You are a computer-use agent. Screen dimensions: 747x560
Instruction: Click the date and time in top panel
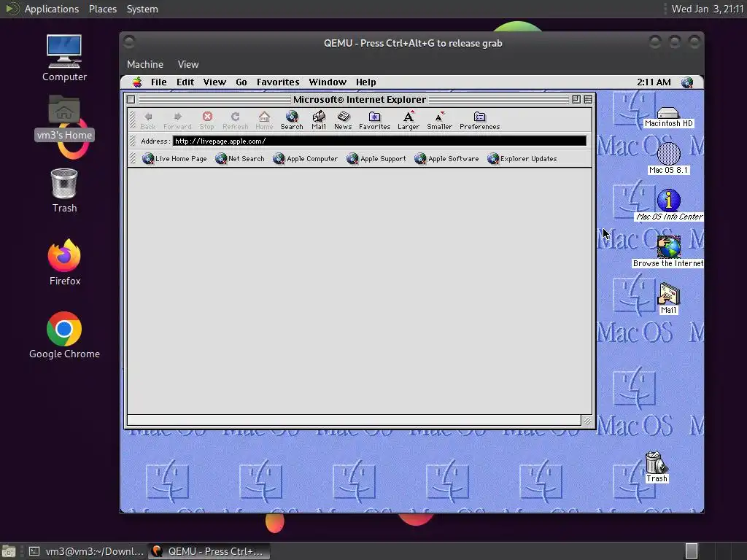point(708,9)
